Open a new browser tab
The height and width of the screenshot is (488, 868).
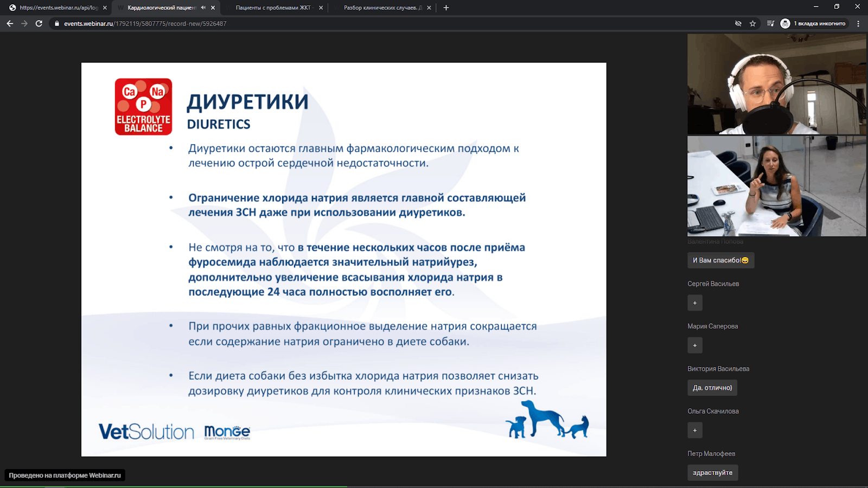click(x=446, y=8)
